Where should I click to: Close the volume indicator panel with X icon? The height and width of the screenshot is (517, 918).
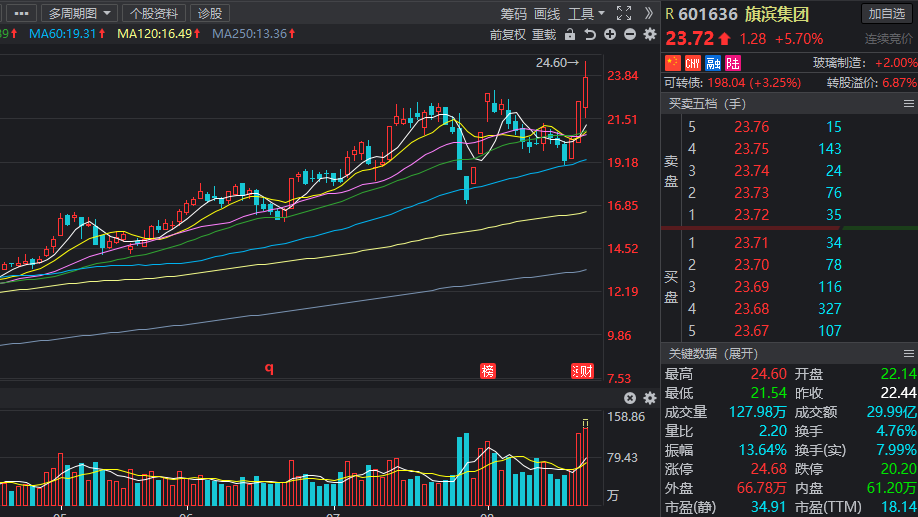tap(630, 398)
